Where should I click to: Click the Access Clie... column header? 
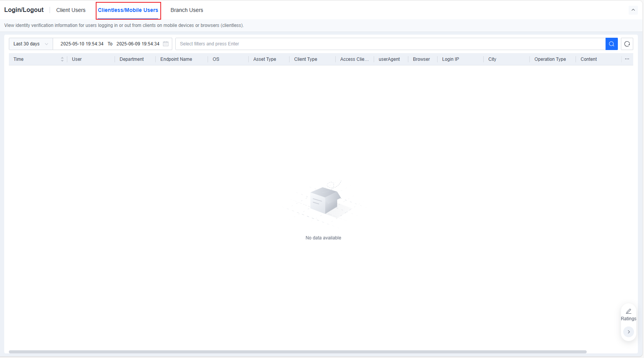(x=354, y=59)
